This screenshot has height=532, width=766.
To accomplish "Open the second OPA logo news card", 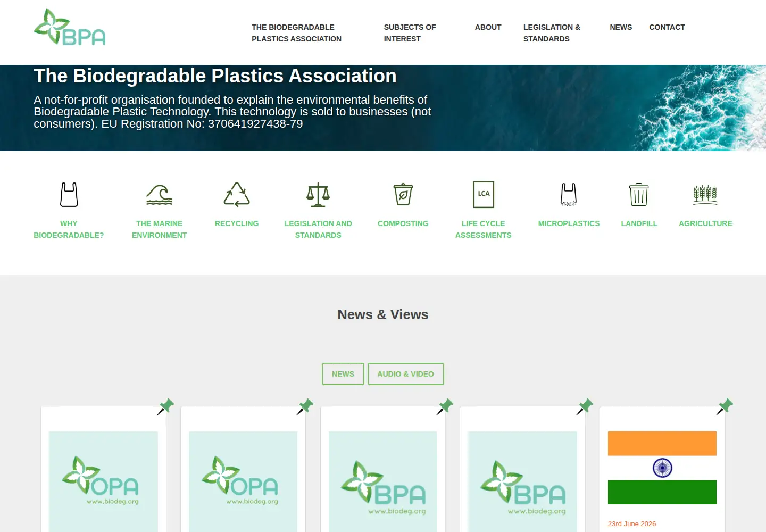I will coord(243,481).
